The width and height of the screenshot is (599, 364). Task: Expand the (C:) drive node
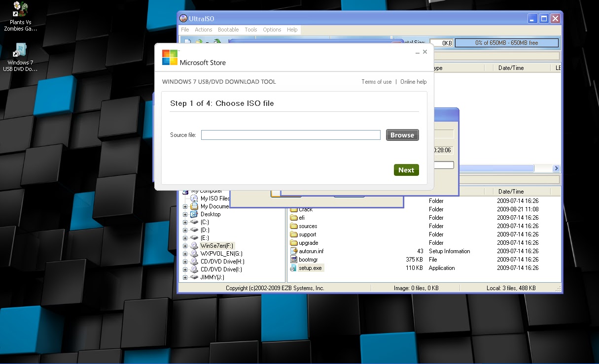click(x=185, y=222)
